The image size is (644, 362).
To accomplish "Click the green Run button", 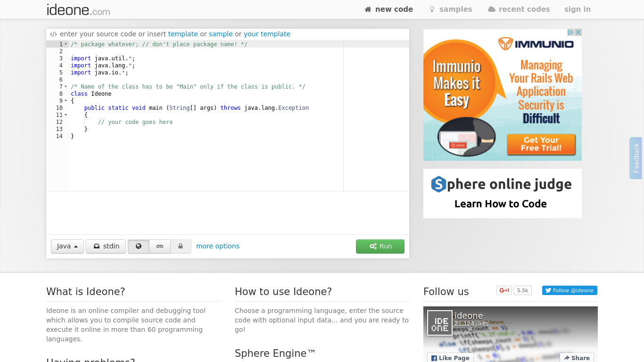I will point(380,246).
